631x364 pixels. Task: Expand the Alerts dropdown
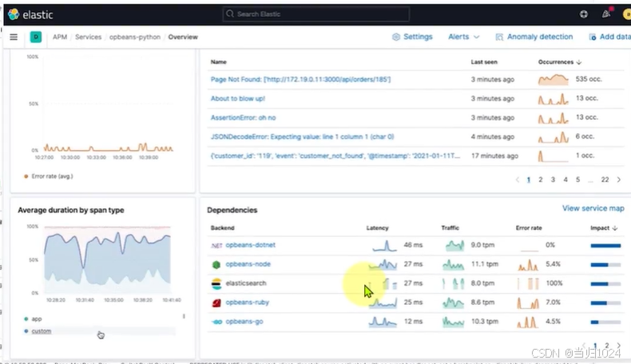click(463, 37)
